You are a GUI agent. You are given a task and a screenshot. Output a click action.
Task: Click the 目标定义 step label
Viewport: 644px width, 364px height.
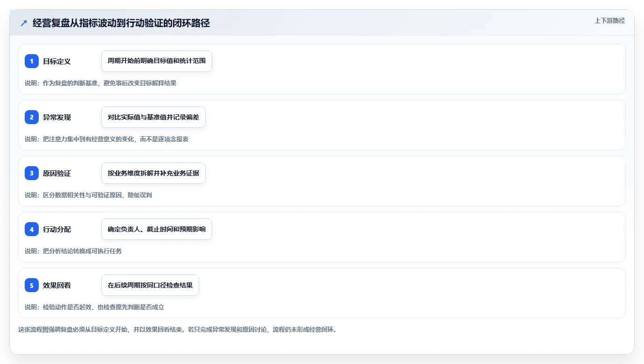coord(57,61)
